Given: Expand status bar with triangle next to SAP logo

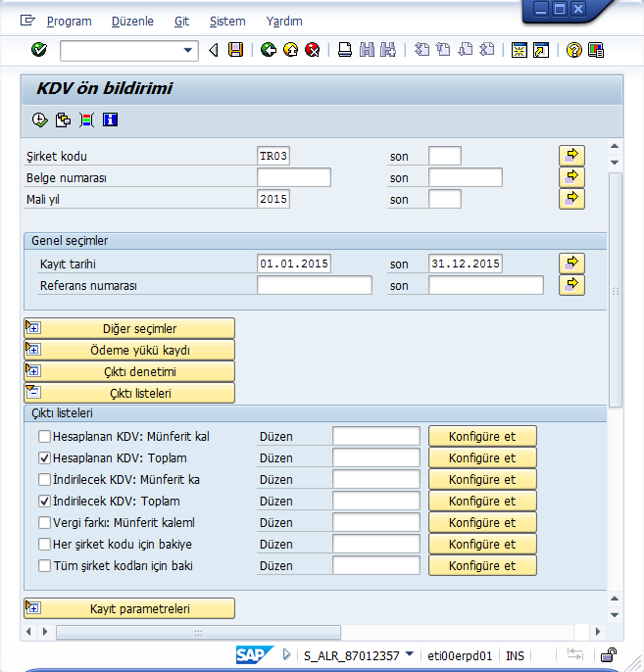Looking at the screenshot, I should [287, 654].
